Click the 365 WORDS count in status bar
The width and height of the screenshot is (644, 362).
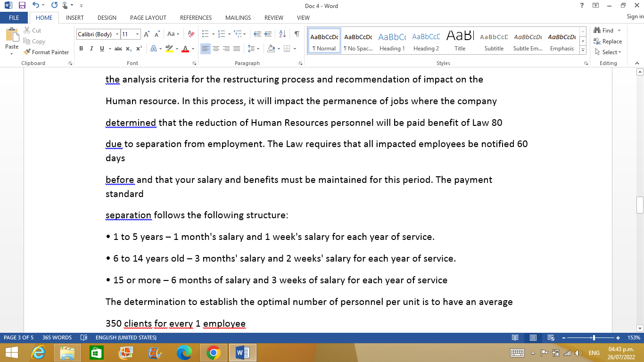(57, 337)
